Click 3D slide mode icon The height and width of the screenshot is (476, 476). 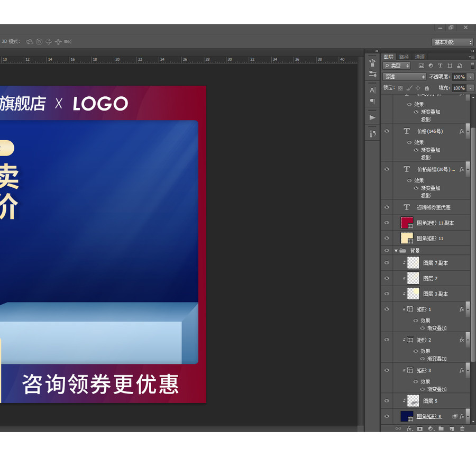coord(58,42)
